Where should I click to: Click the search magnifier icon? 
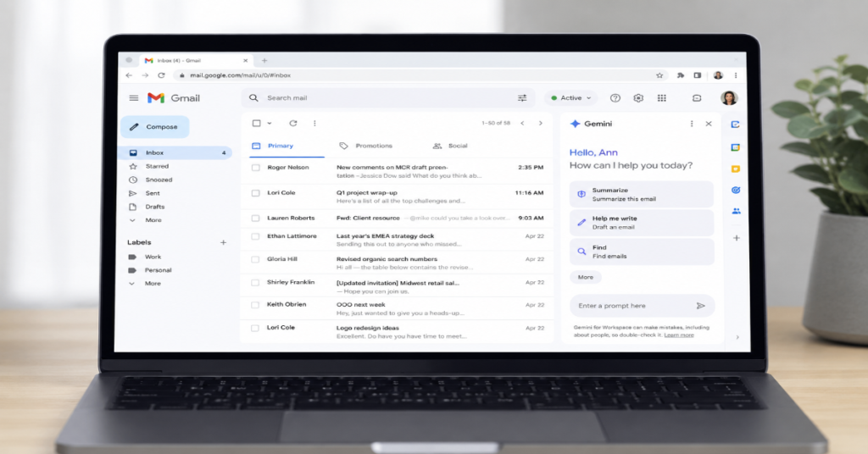[253, 98]
